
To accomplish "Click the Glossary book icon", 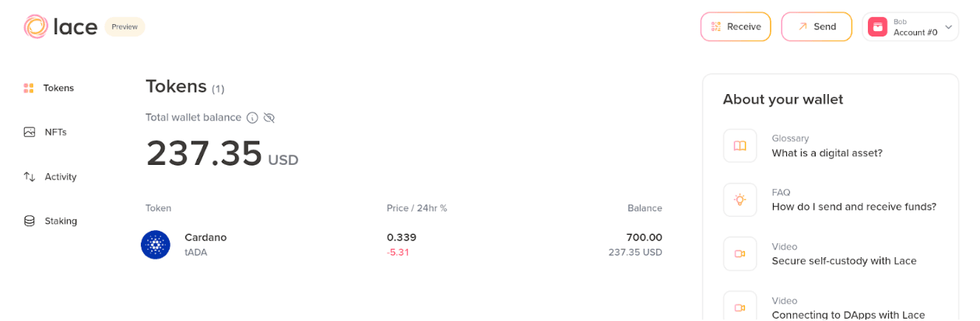I will [x=739, y=145].
